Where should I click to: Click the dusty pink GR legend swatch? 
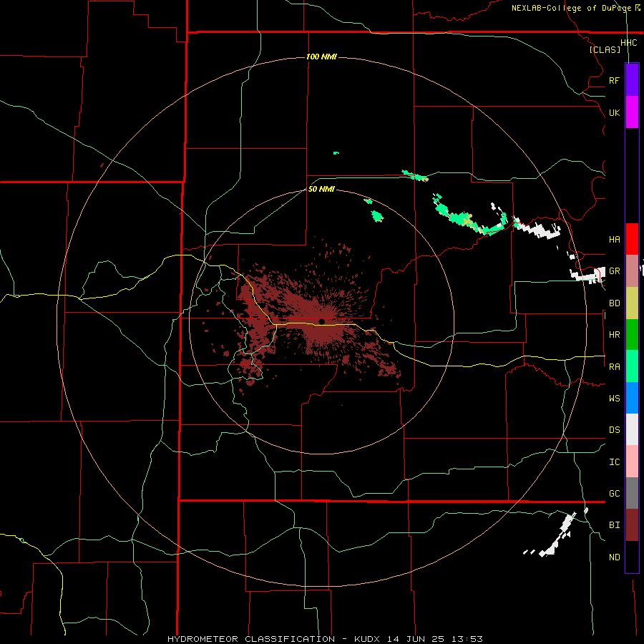[x=632, y=270]
